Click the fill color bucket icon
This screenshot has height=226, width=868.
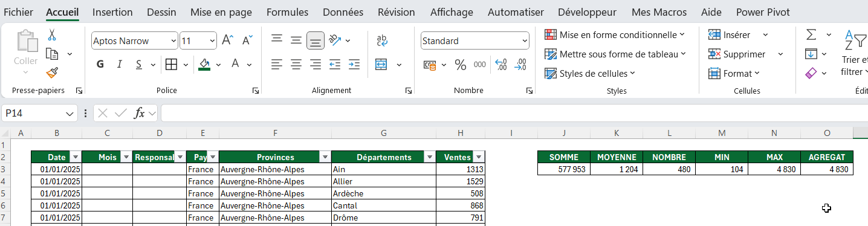(x=204, y=64)
